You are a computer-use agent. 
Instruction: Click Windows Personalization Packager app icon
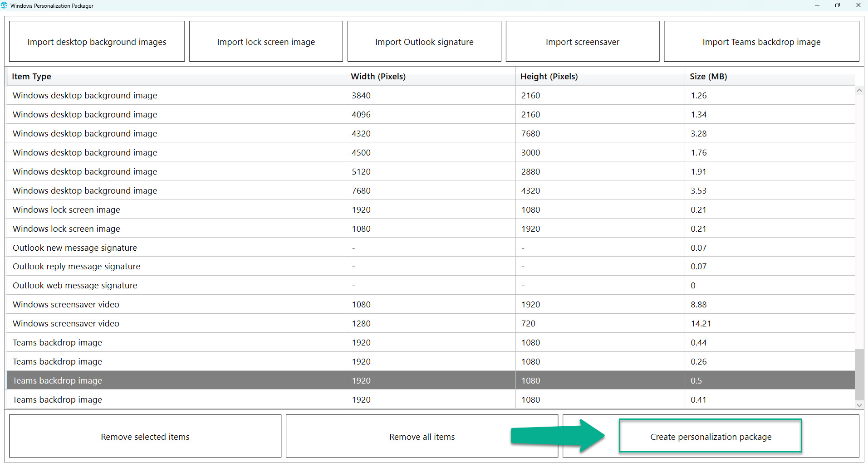coord(4,5)
